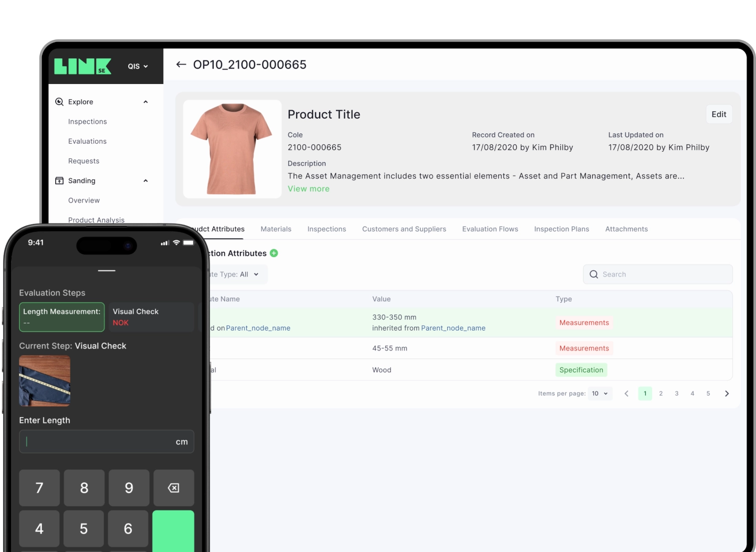Expand the description with View more
The image size is (756, 552).
pyautogui.click(x=309, y=188)
